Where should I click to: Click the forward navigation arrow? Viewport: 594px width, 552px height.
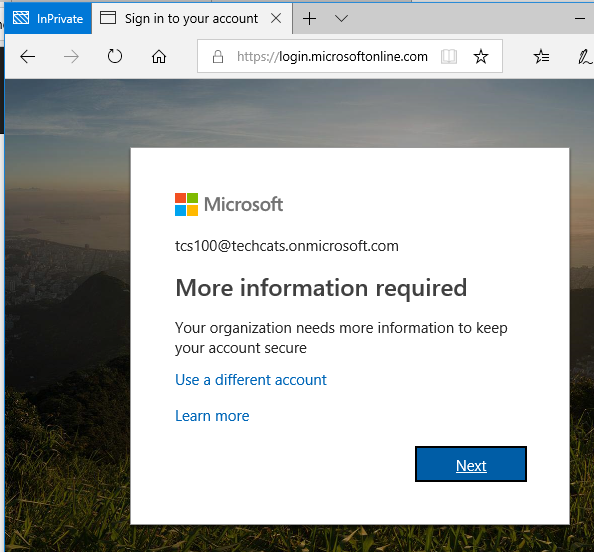(71, 57)
